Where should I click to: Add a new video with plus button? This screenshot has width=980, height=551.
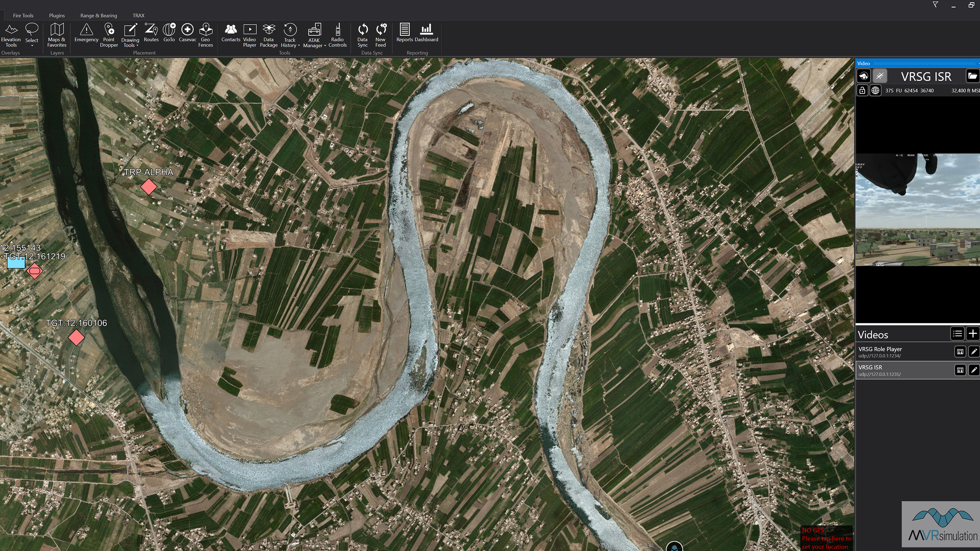click(x=973, y=334)
